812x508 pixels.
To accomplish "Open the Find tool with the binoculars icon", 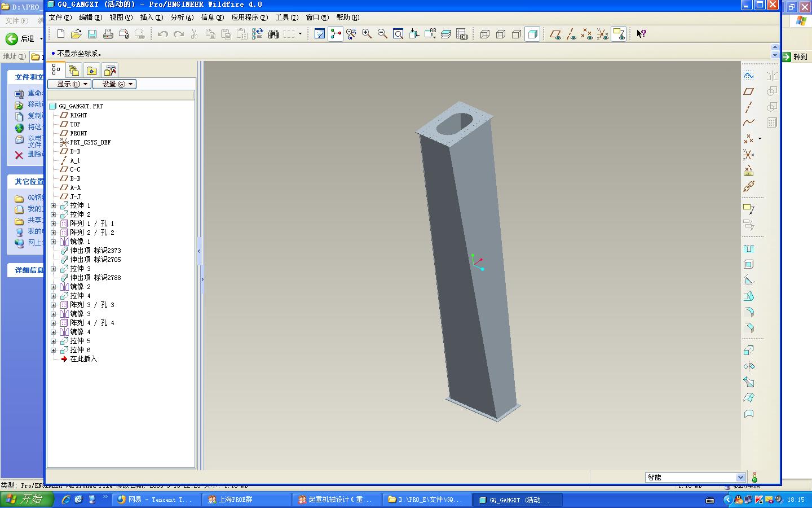I will [273, 34].
